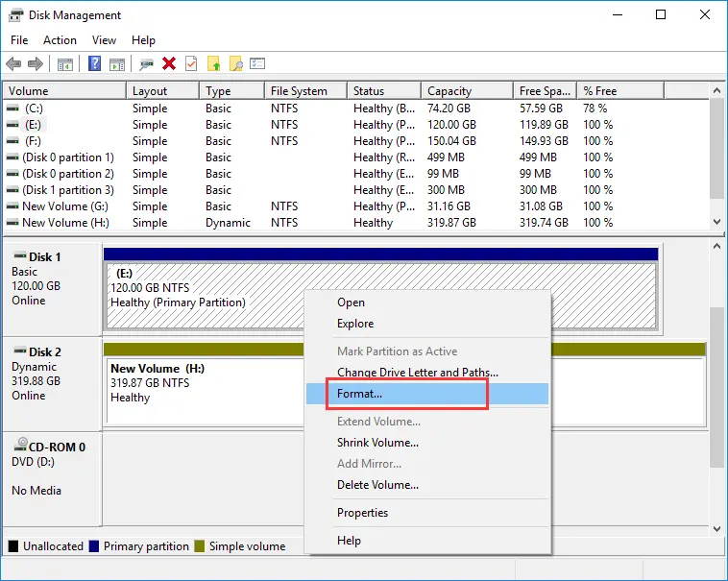728x581 pixels.
Task: Click the Show/Hide Console Tree icon
Action: (65, 64)
